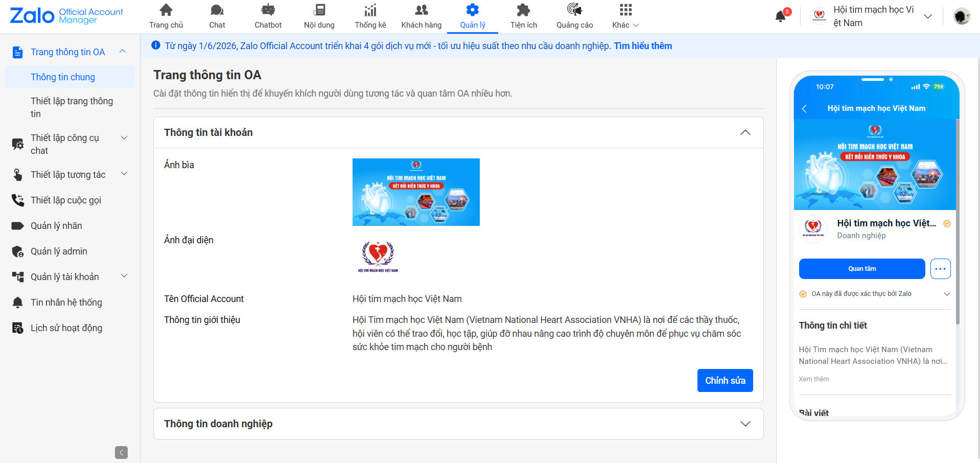Screen dimensions: 980x463
Task: Click the Zalo Official Account Manager logo
Action: click(66, 16)
